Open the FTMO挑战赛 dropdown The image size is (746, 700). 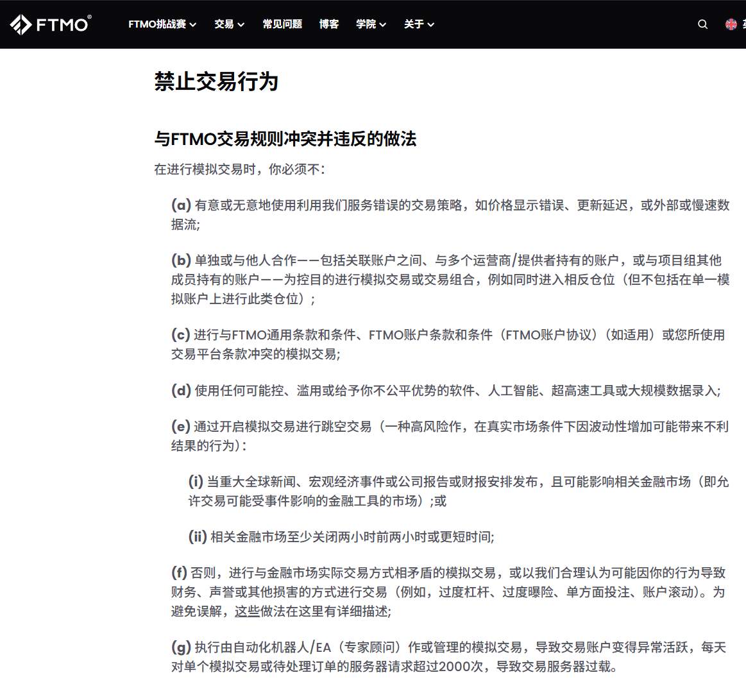[x=157, y=24]
